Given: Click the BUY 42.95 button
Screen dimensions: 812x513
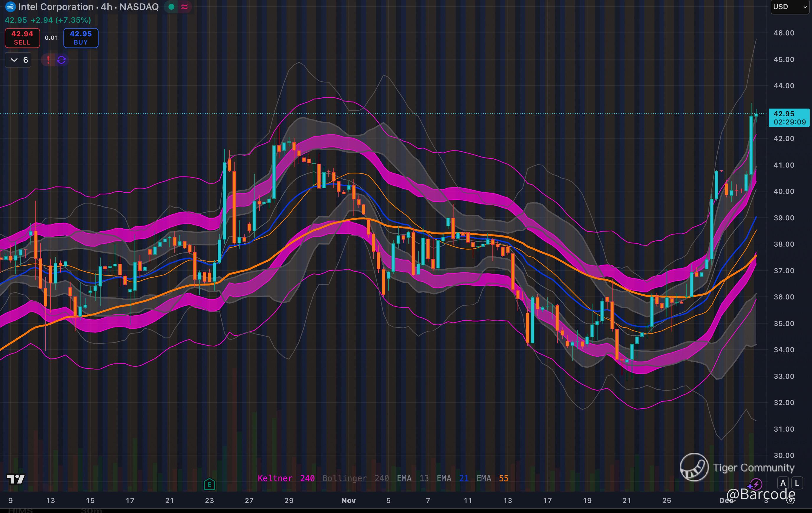Looking at the screenshot, I should point(81,38).
